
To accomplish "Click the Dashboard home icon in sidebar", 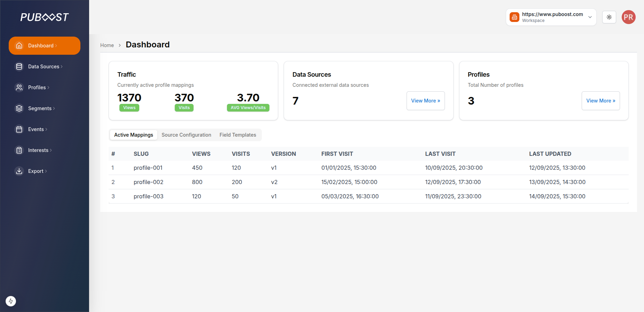I will (19, 46).
